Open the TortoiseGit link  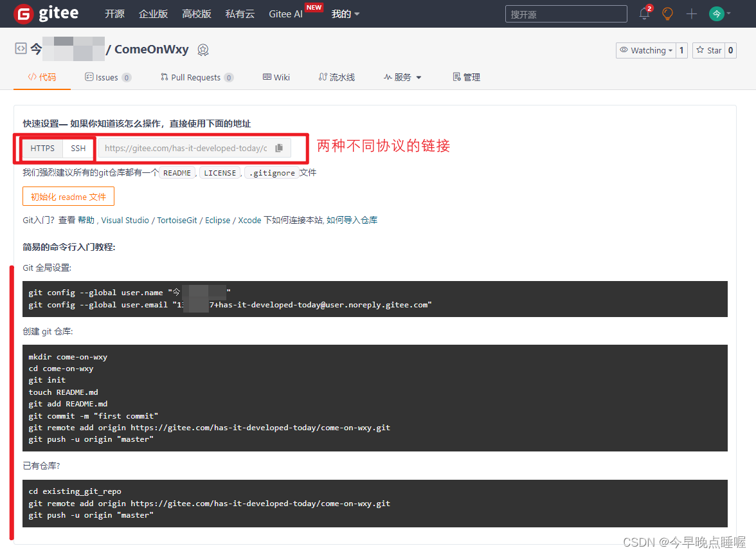[x=177, y=220]
